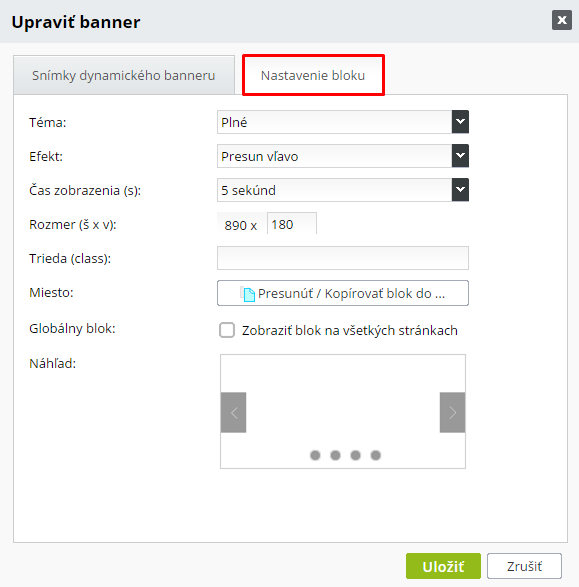This screenshot has height=587, width=579.
Task: Click the page icon in Presunúť button
Action: (x=248, y=294)
